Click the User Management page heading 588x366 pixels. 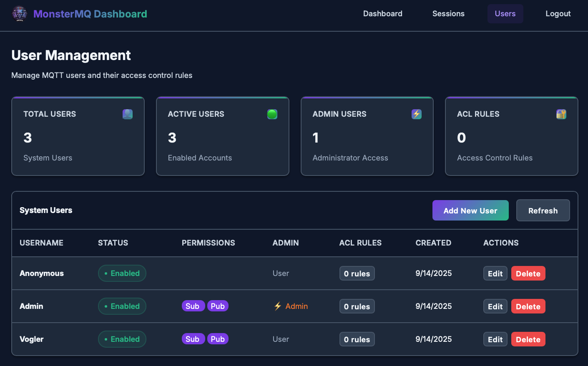coord(71,55)
